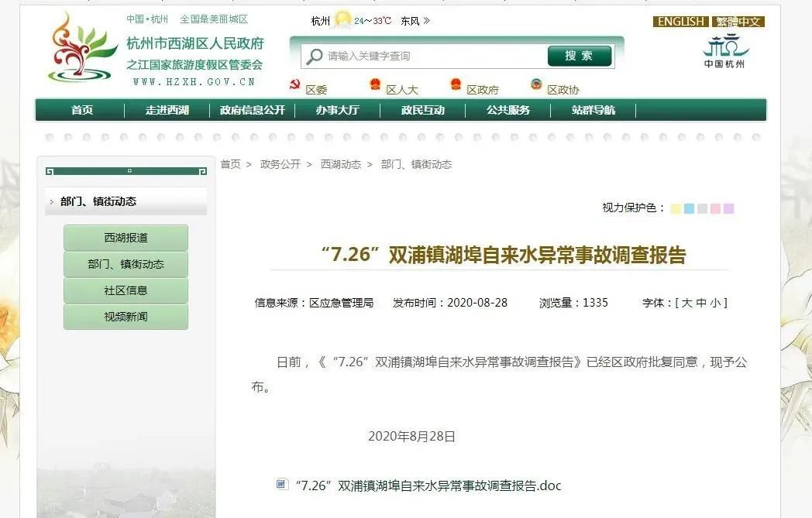The image size is (812, 518).
Task: Expand weather details via the » arrow
Action: [x=427, y=21]
